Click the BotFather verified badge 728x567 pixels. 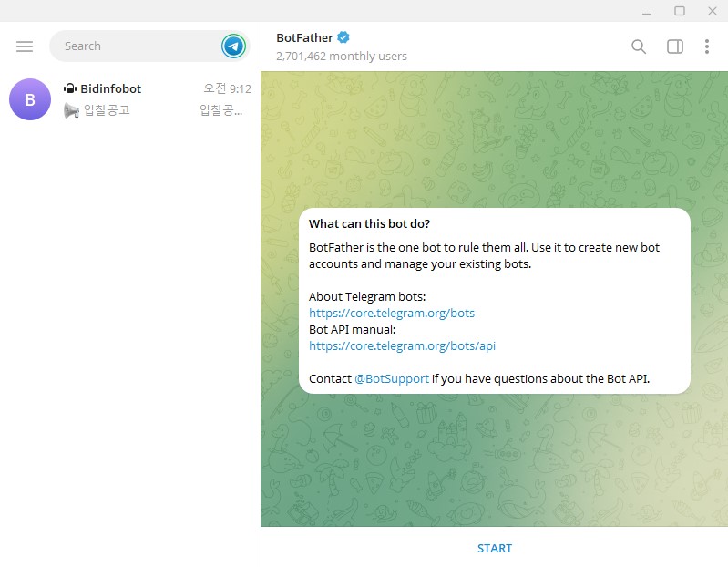[343, 37]
